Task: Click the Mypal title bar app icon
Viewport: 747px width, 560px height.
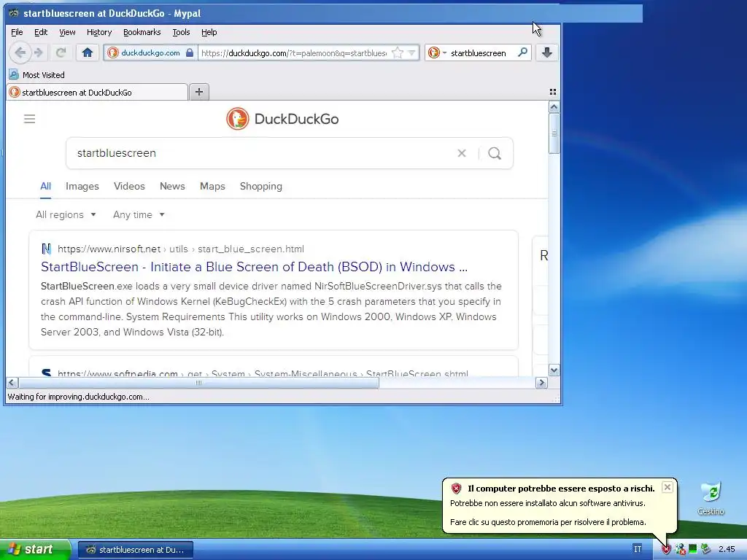Action: coord(14,13)
